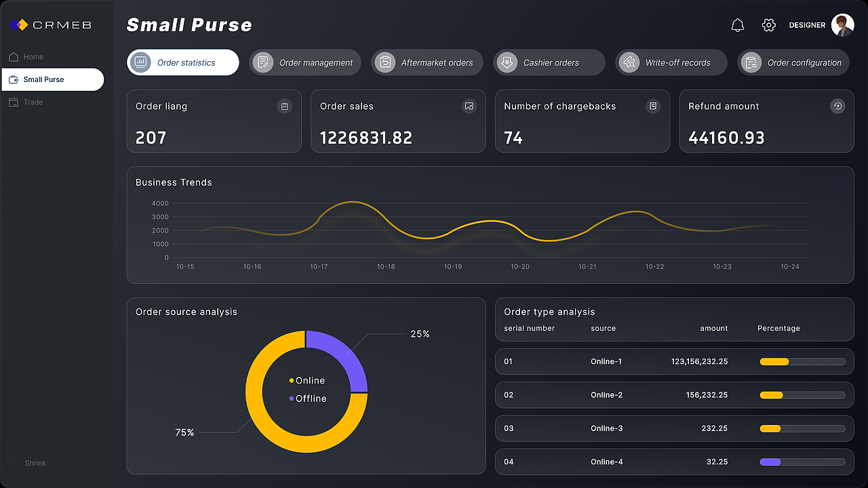Switch to Write-off records tab
The image size is (868, 488).
[x=671, y=62]
